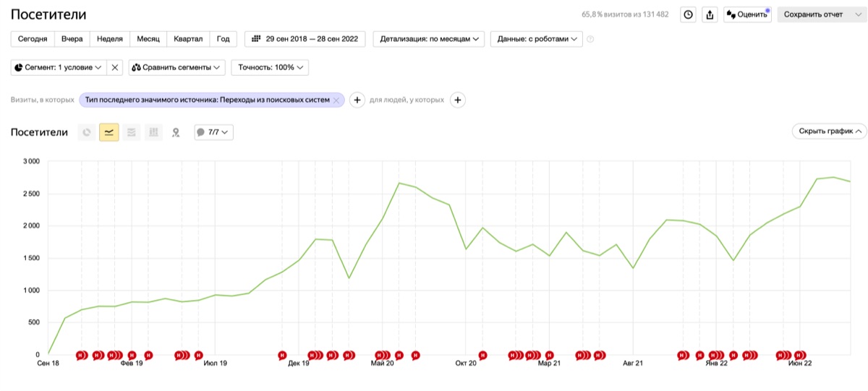868x391 pixels.
Task: Expand Детализация: по месяцам dropdown
Action: [x=429, y=39]
